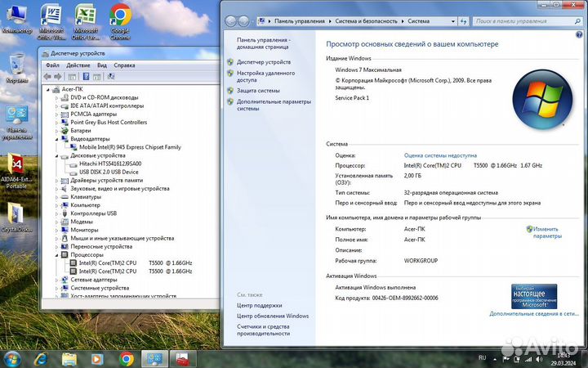The width and height of the screenshot is (588, 368).
Task: Open Настройка удаленного доступа link
Action: (x=265, y=77)
